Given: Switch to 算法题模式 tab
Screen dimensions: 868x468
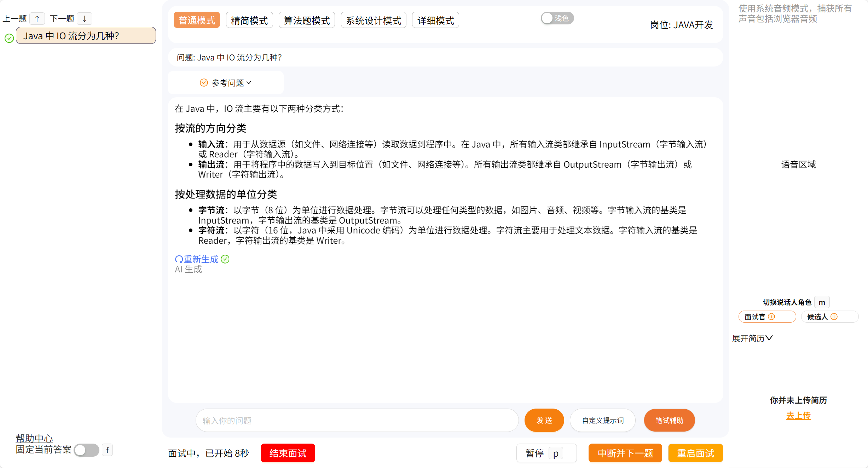Looking at the screenshot, I should (x=307, y=20).
